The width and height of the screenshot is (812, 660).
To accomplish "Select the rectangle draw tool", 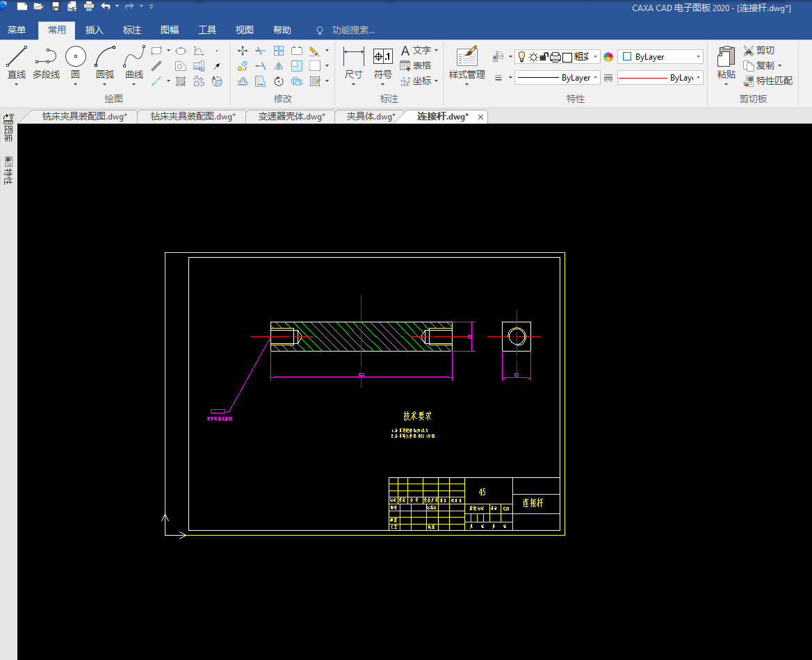I will coord(156,51).
